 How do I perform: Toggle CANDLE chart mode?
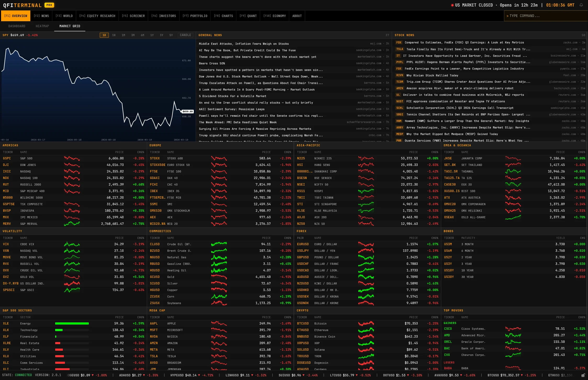coord(185,35)
